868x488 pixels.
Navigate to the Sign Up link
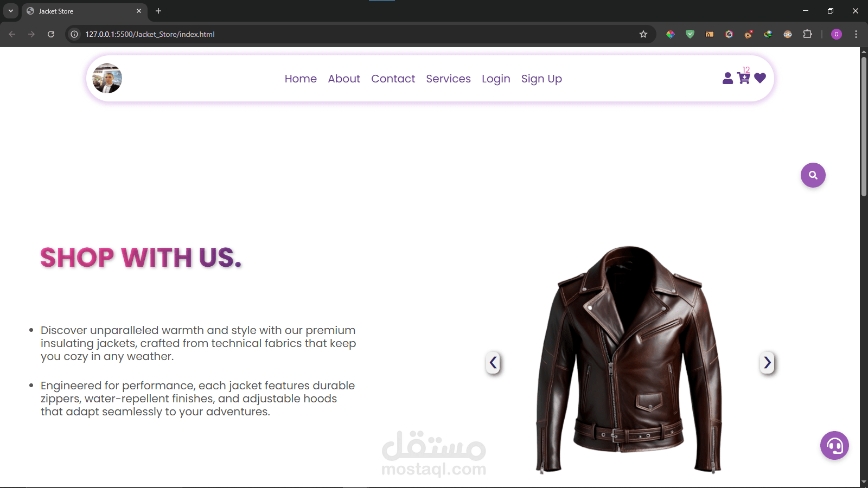click(541, 79)
